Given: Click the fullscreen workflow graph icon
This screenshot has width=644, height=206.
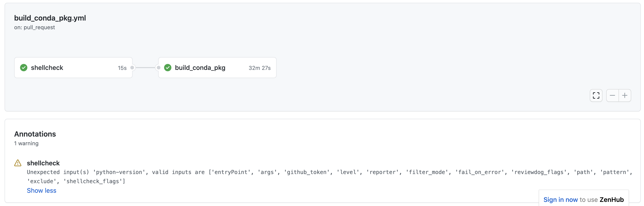Looking at the screenshot, I should click(596, 95).
